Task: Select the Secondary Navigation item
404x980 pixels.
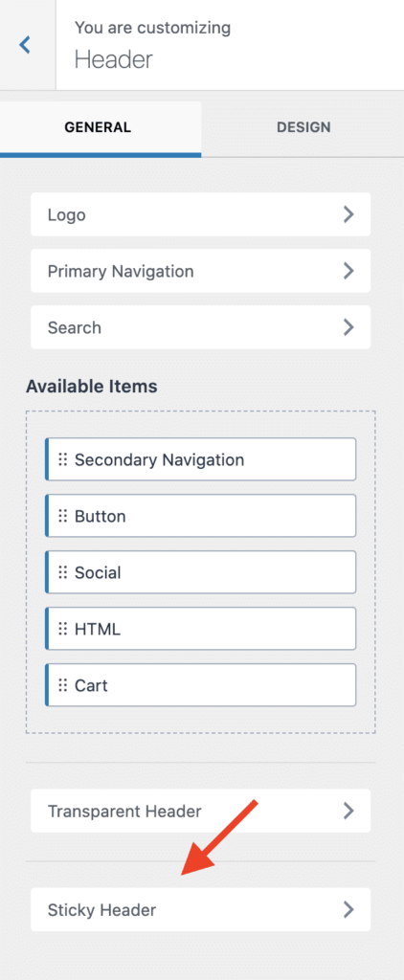Action: pyautogui.click(x=201, y=459)
